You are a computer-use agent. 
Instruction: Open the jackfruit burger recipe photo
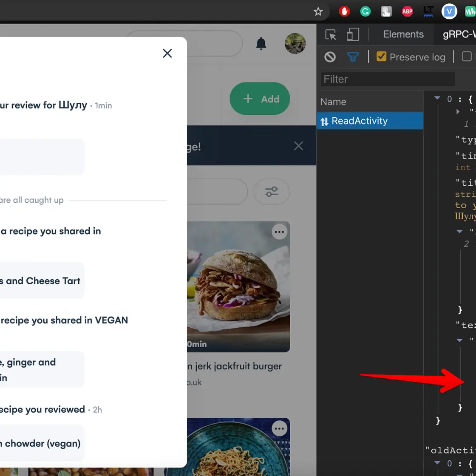point(238,286)
